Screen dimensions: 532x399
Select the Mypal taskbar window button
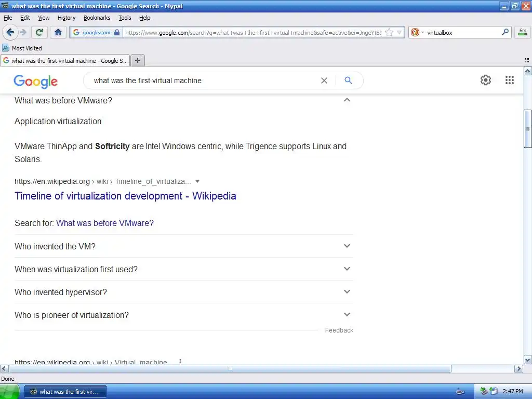[65, 392]
